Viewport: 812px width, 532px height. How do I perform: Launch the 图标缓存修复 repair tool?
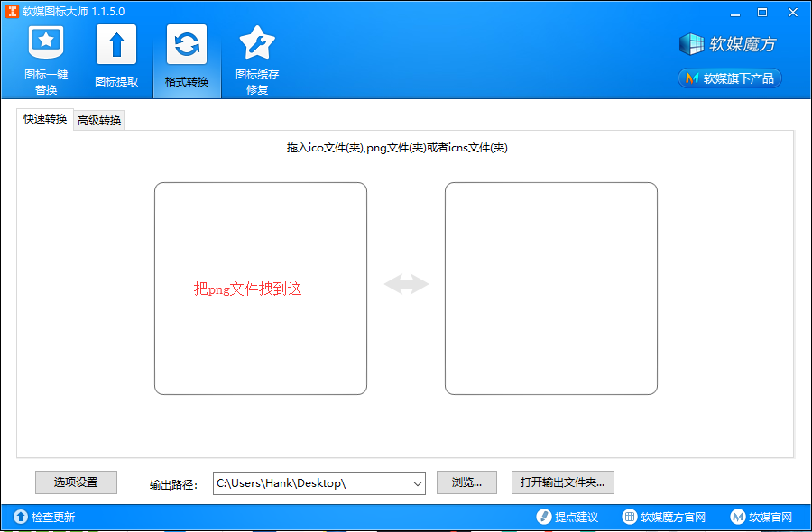(x=256, y=56)
